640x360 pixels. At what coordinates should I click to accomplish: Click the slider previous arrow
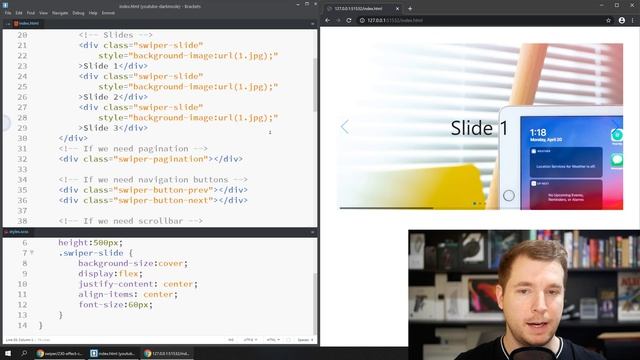[345, 127]
